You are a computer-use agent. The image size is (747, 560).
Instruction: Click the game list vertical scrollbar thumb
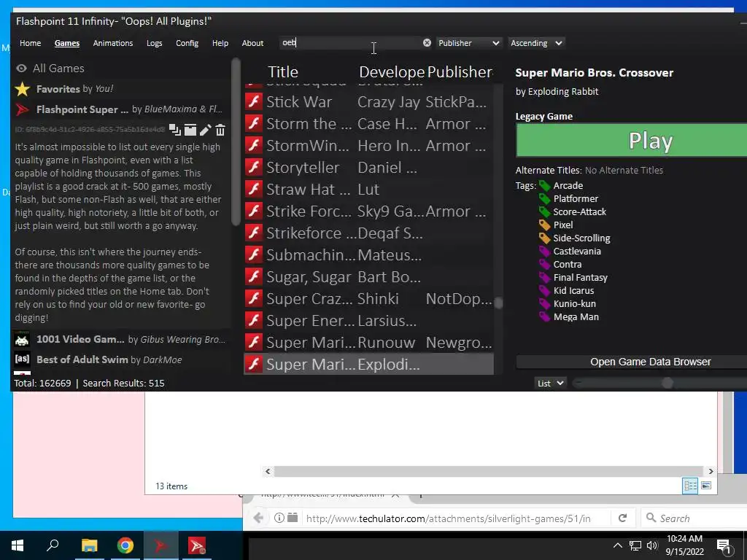[x=498, y=303]
